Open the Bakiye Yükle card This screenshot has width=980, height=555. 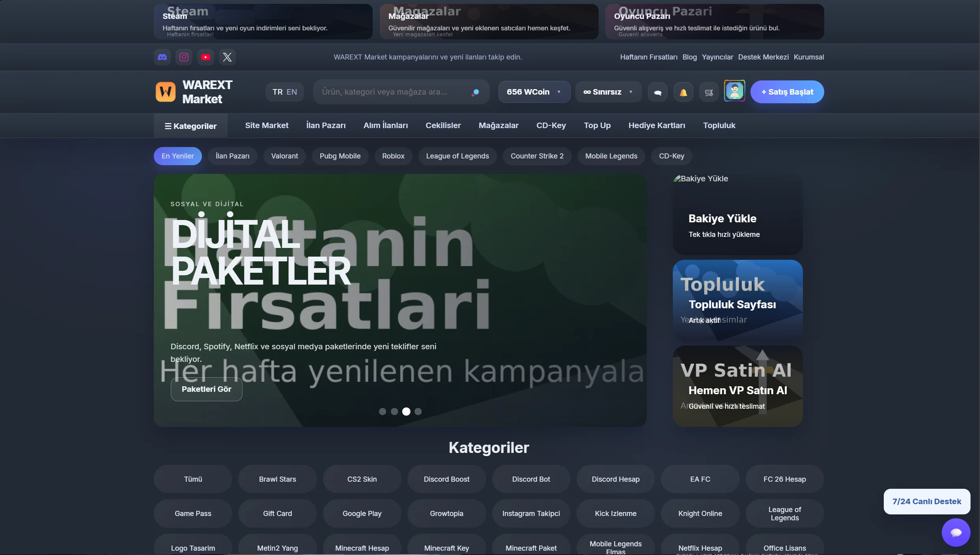coord(737,214)
